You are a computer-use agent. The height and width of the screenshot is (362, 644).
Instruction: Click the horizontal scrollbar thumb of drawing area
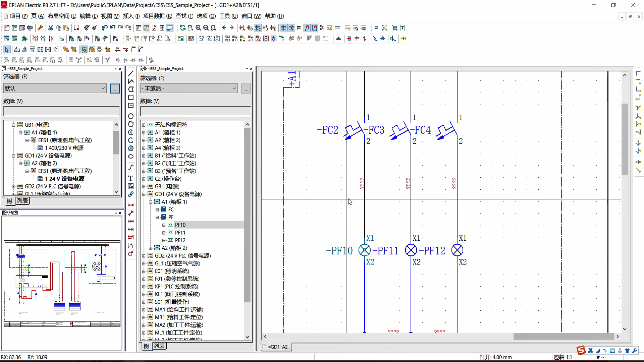563,336
